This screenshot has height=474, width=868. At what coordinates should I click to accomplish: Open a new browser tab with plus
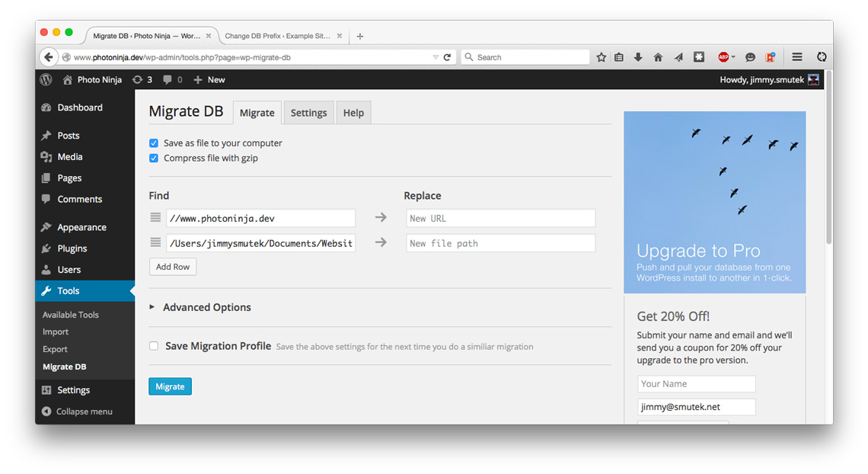click(x=360, y=36)
